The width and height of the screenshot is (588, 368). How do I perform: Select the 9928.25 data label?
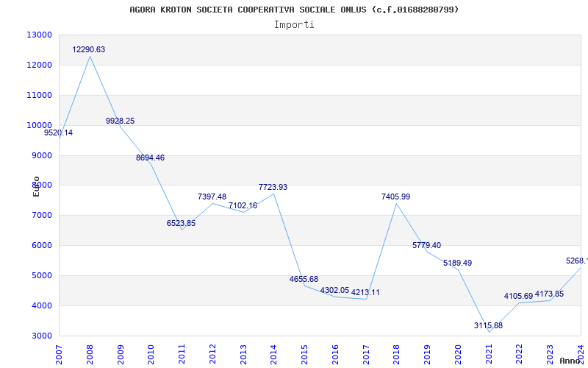pos(120,121)
